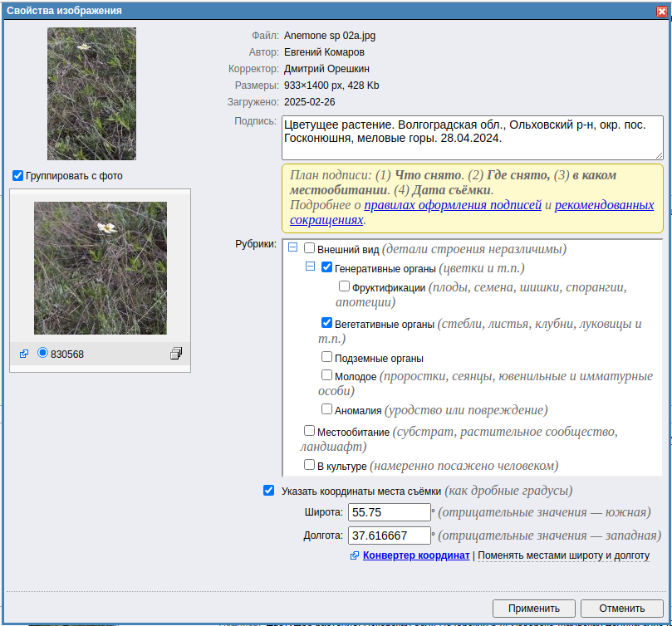Click the stacked copies icon beside 830568

point(176,354)
